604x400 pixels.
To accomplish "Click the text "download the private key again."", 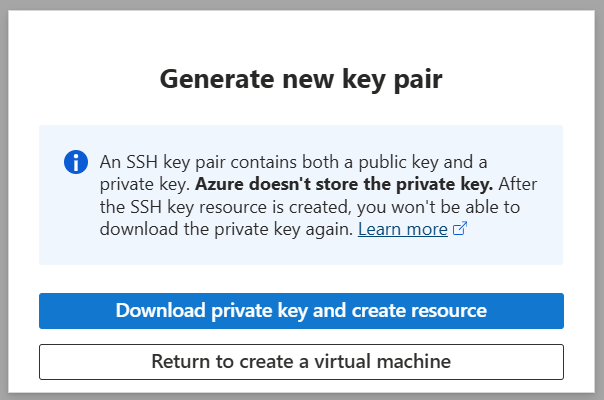I will [226, 229].
